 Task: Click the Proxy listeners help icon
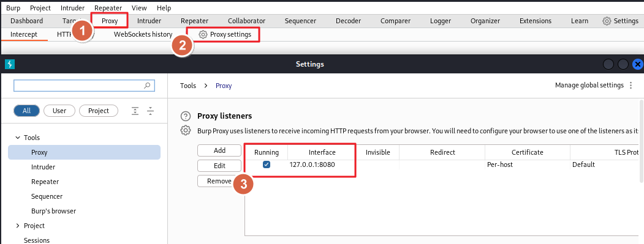(186, 116)
